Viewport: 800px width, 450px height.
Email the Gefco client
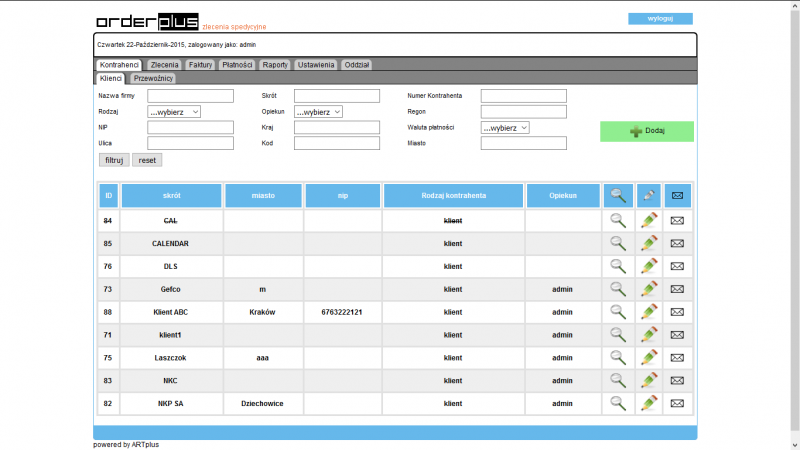[677, 289]
